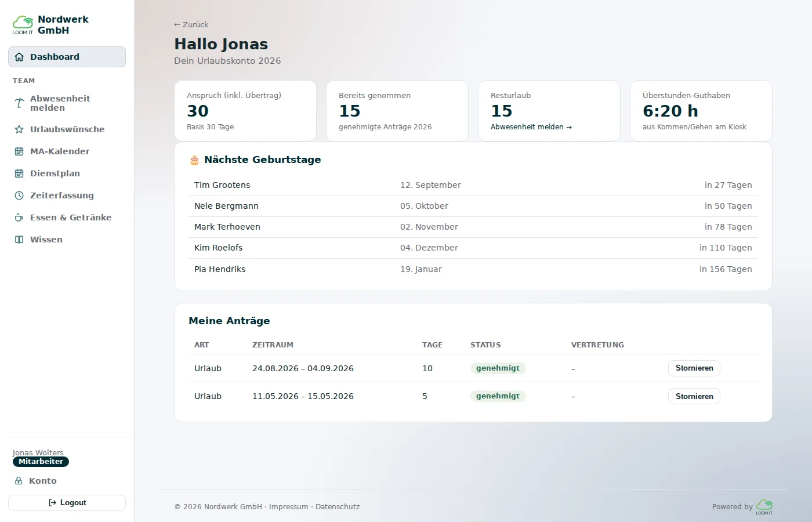The height and width of the screenshot is (522, 812).
Task: Click the cup icon for Essen & Getränke
Action: [x=19, y=217]
